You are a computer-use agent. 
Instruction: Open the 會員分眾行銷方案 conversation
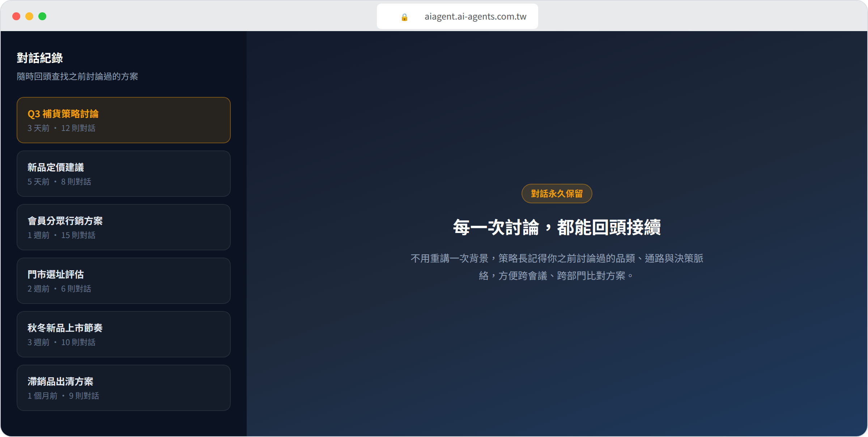124,227
